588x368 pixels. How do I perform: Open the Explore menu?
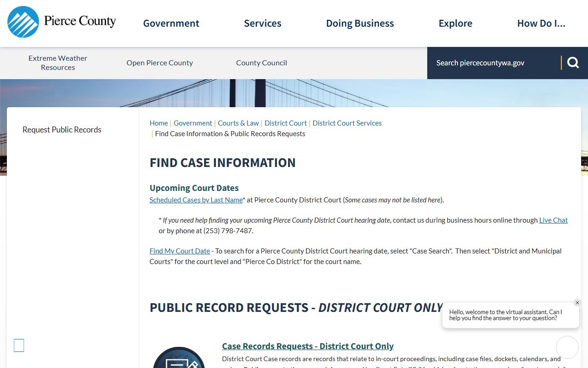point(455,23)
